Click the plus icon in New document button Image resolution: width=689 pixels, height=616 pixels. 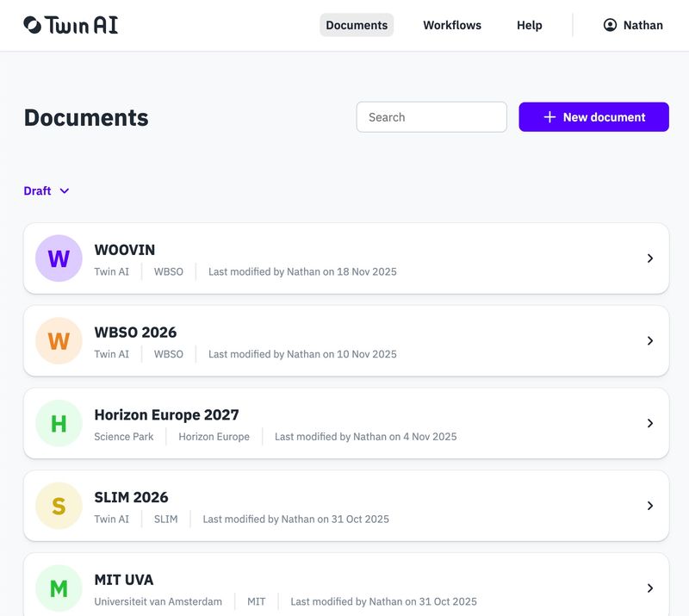pos(549,117)
